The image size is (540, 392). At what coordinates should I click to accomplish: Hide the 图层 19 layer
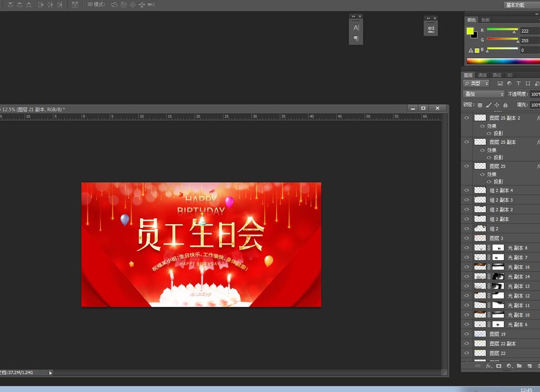click(x=467, y=334)
